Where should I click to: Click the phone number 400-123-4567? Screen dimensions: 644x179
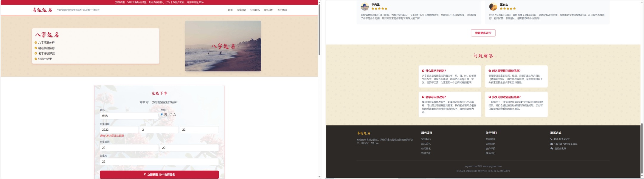pyautogui.click(x=561, y=139)
